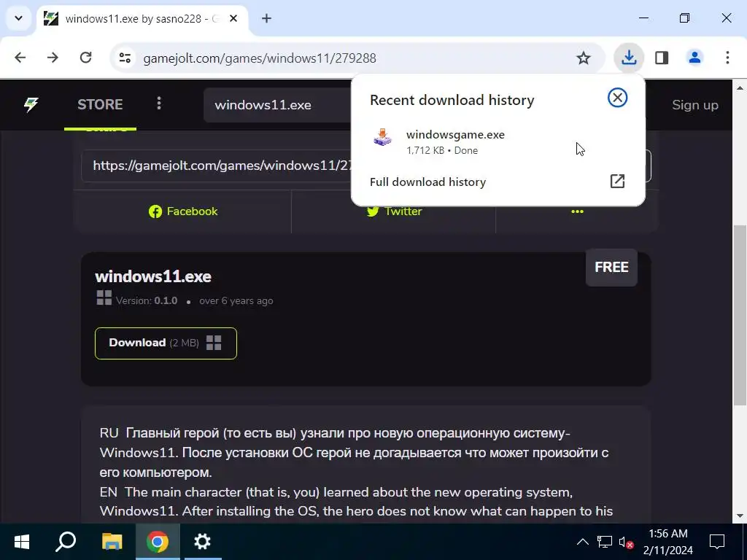This screenshot has width=747, height=560.
Task: Click Full download history text
Action: 427,182
